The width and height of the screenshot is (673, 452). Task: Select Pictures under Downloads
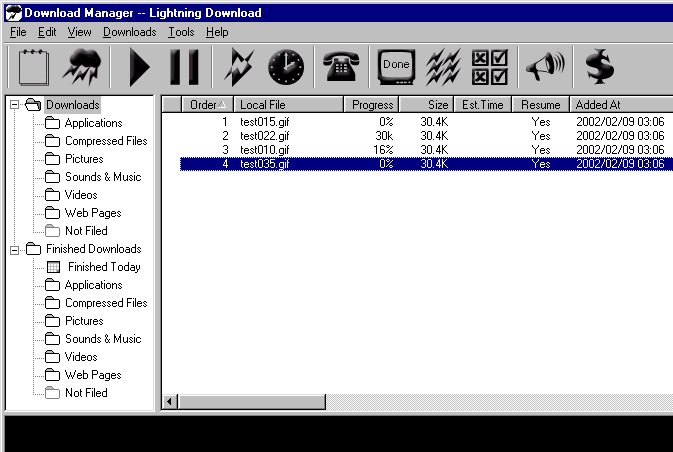tap(84, 159)
